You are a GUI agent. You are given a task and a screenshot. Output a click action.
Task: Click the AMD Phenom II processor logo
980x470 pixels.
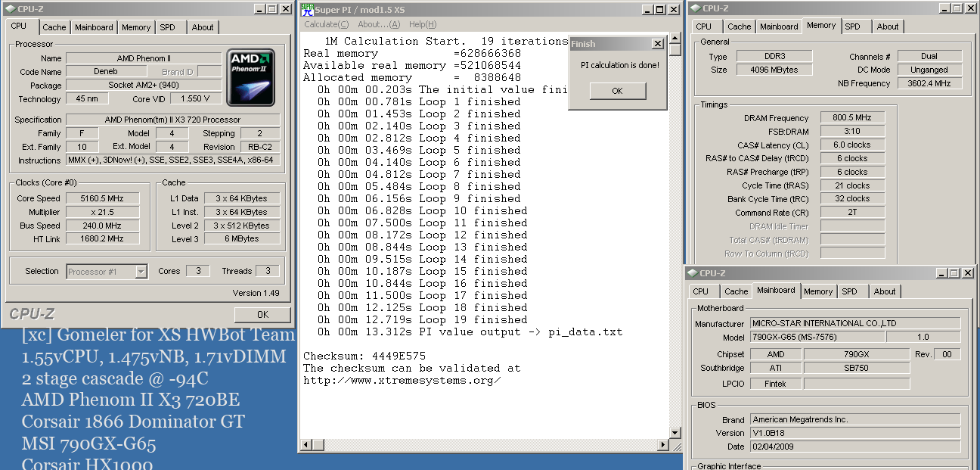[x=250, y=78]
